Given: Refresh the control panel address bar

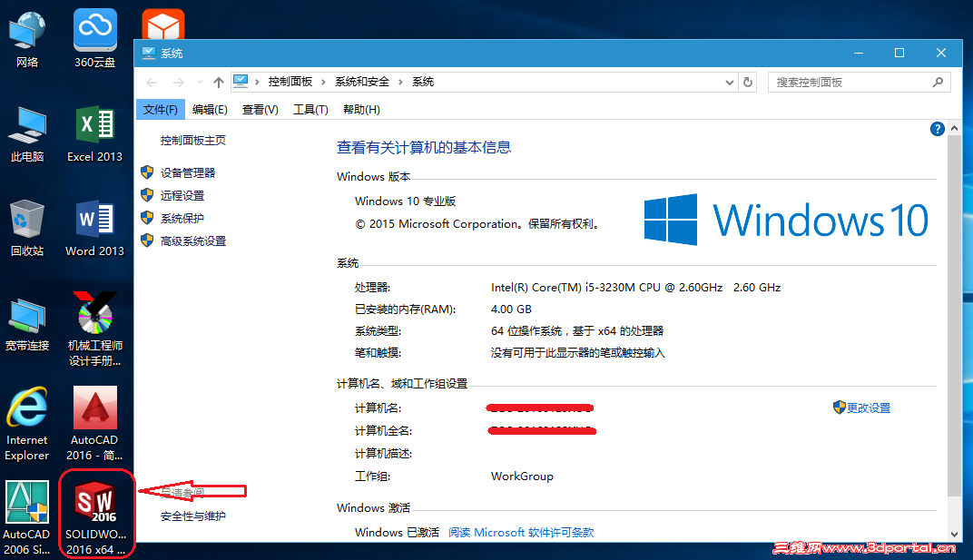Looking at the screenshot, I should pyautogui.click(x=748, y=82).
